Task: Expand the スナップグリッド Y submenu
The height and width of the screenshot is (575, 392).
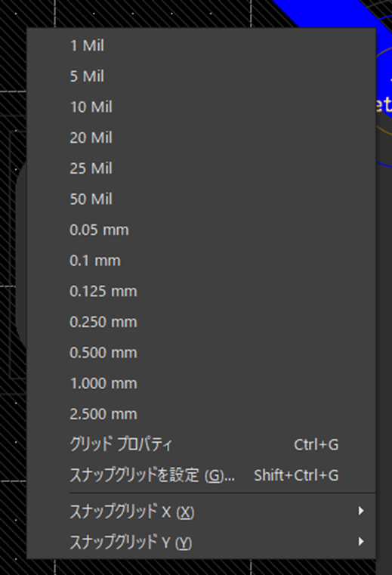Action: [x=201, y=542]
